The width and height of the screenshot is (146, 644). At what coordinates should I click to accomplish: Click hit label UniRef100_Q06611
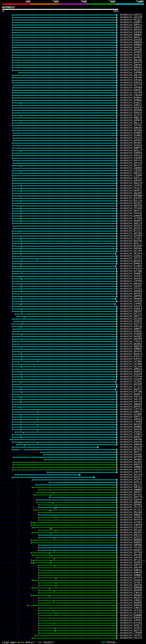point(131,47)
